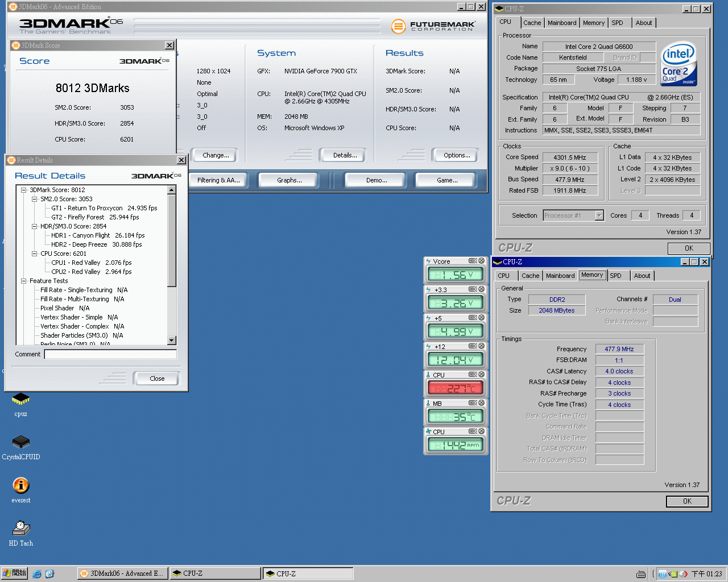Collapse the SM2.0 Score tree node
728x582 pixels.
(x=35, y=199)
